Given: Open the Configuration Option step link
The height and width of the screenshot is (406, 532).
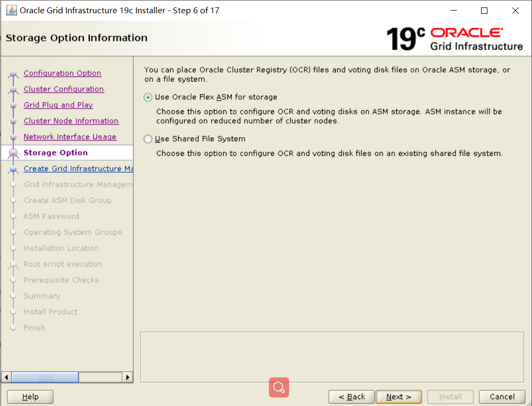Looking at the screenshot, I should pos(63,73).
